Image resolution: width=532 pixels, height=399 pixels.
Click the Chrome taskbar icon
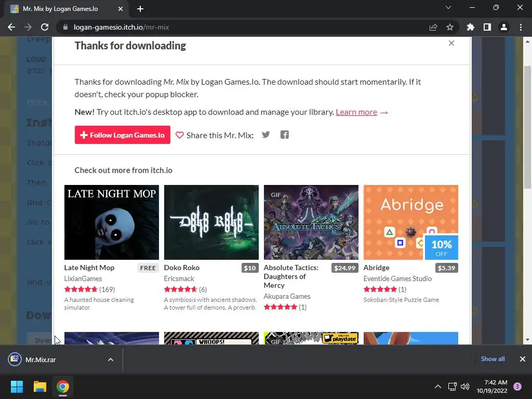click(x=63, y=387)
